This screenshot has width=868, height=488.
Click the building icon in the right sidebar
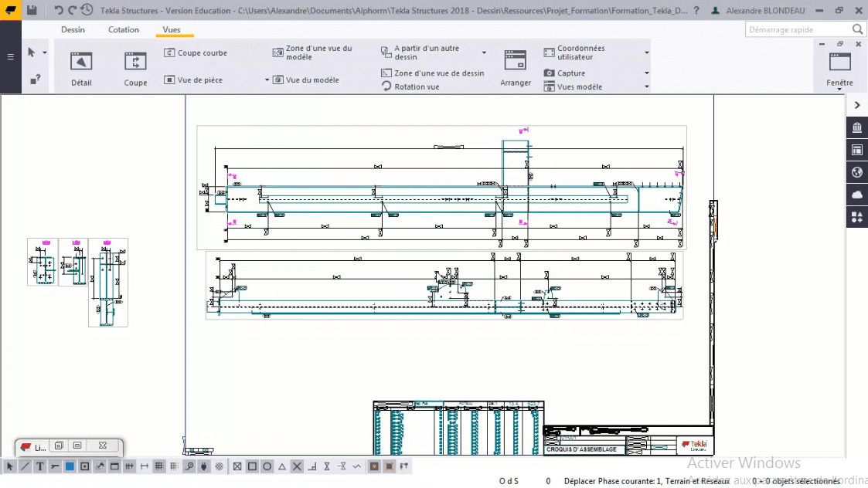856,127
